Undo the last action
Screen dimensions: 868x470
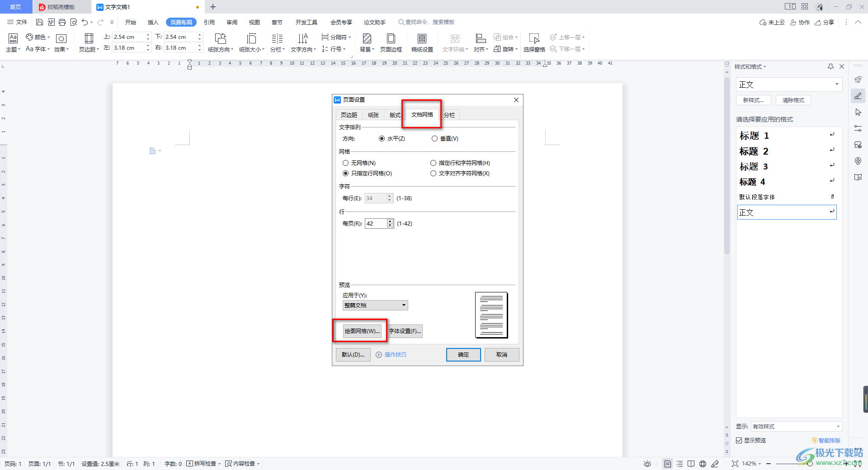click(85, 22)
